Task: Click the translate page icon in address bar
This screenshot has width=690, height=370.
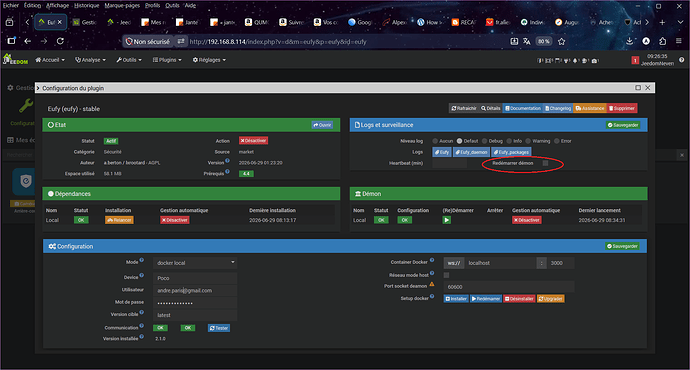Action: (527, 41)
